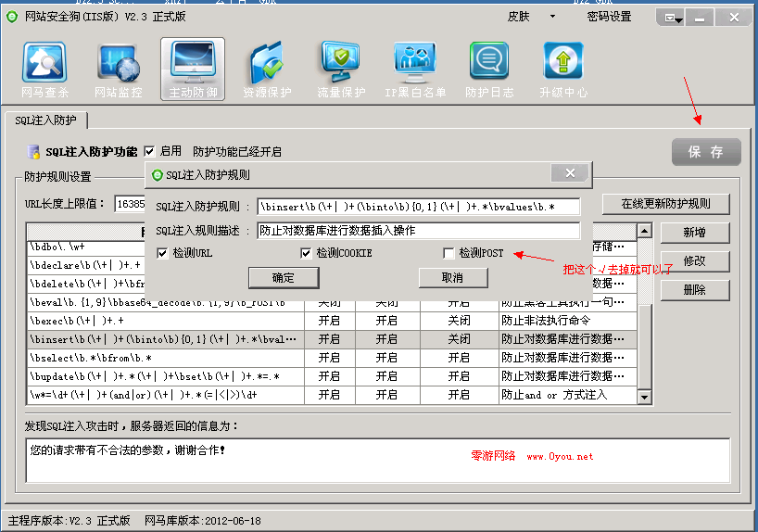Open the 网马查杀 trojan scan module

click(x=44, y=70)
